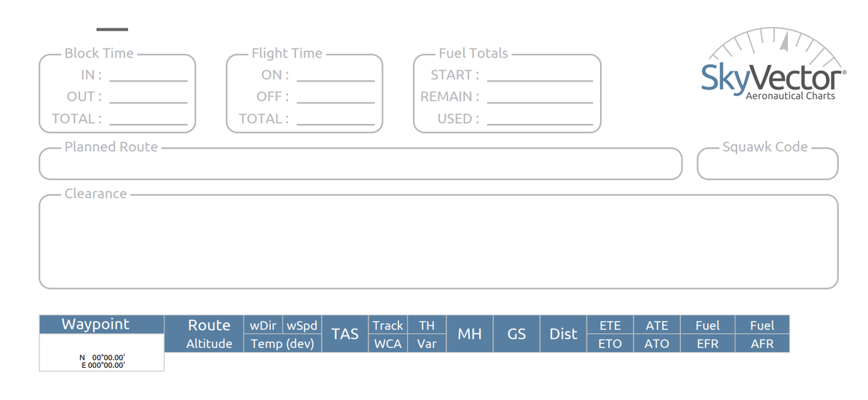868x400 pixels.
Task: Click the Flight Time ON field
Action: pyautogui.click(x=335, y=74)
